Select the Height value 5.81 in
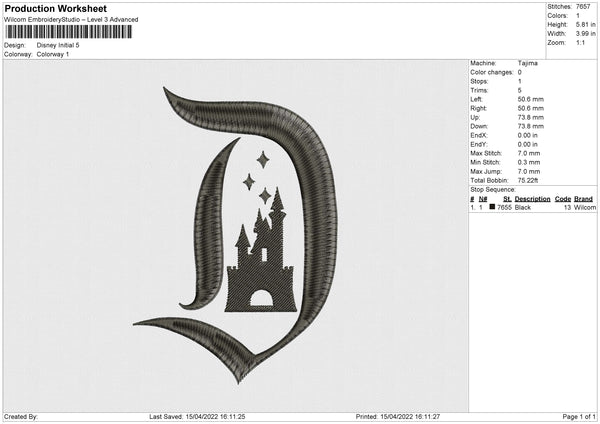The image size is (600, 424). pyautogui.click(x=585, y=24)
